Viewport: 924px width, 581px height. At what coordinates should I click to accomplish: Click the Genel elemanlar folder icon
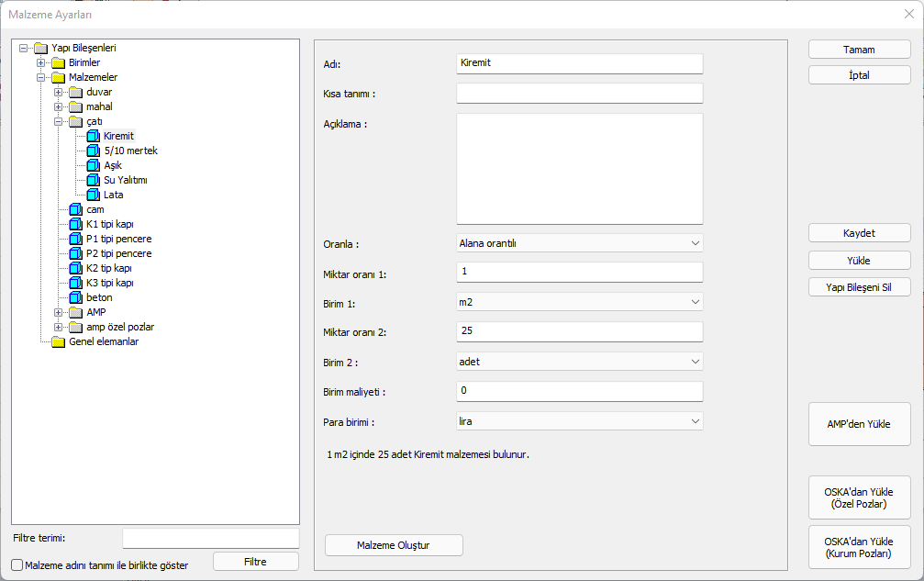[59, 341]
